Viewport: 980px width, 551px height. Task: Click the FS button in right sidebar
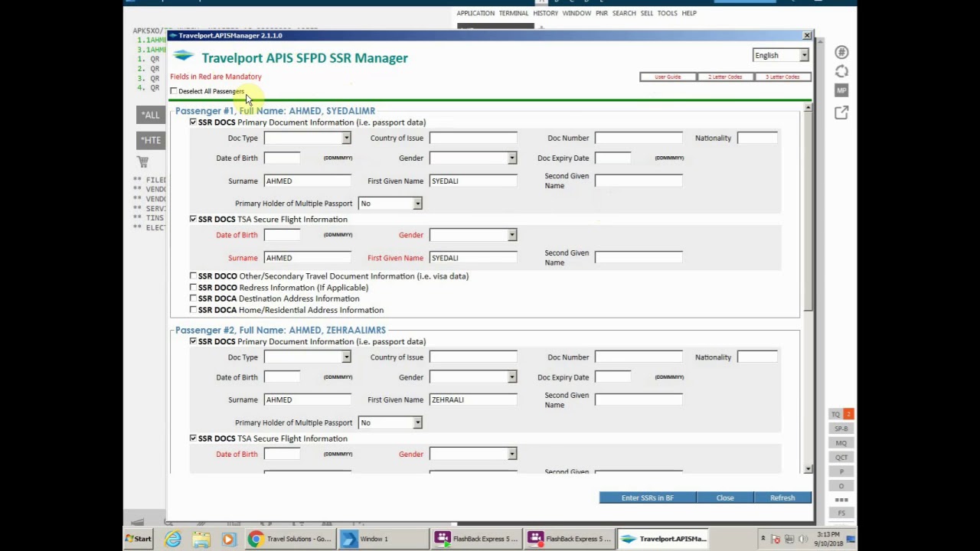(x=841, y=514)
